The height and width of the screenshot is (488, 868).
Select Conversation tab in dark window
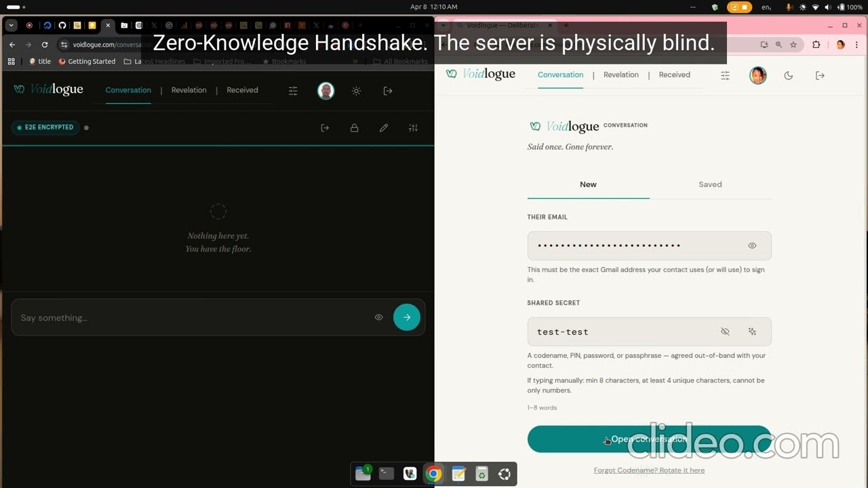click(128, 90)
